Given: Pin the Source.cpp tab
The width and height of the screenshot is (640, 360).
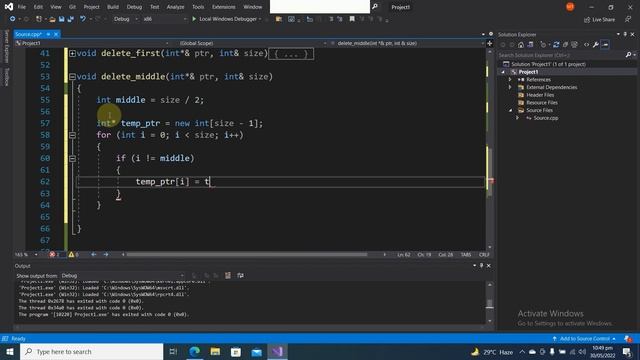Looking at the screenshot, I should click(48, 34).
